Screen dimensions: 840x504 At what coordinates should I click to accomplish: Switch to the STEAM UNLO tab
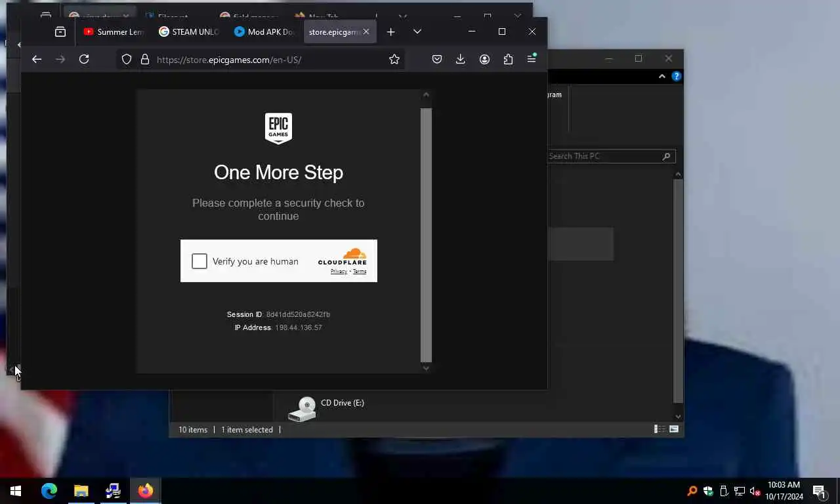click(x=189, y=31)
